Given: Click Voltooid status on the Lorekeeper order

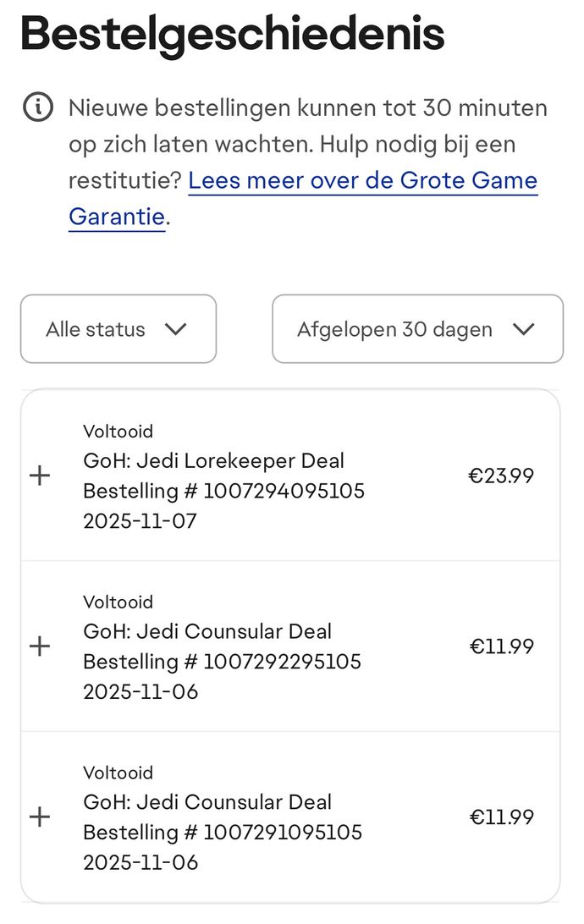Looking at the screenshot, I should coord(118,432).
